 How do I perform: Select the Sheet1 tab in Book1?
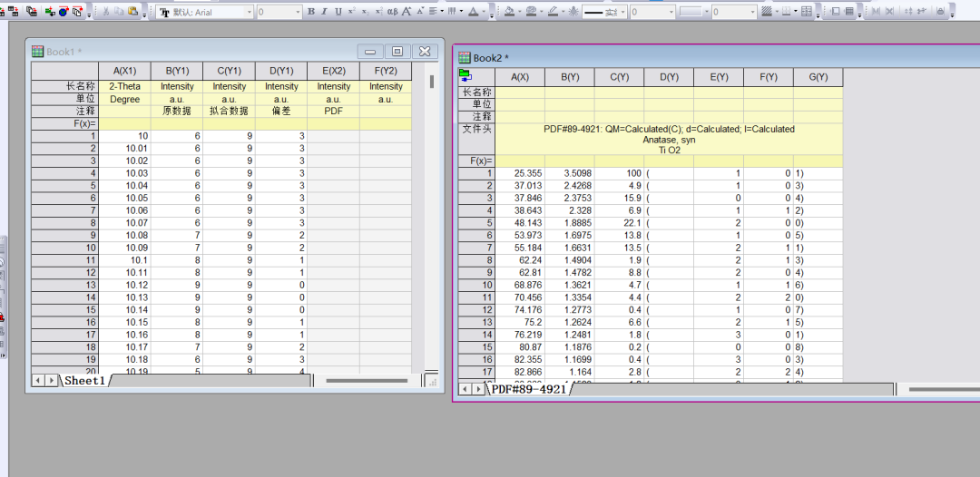[x=83, y=381]
